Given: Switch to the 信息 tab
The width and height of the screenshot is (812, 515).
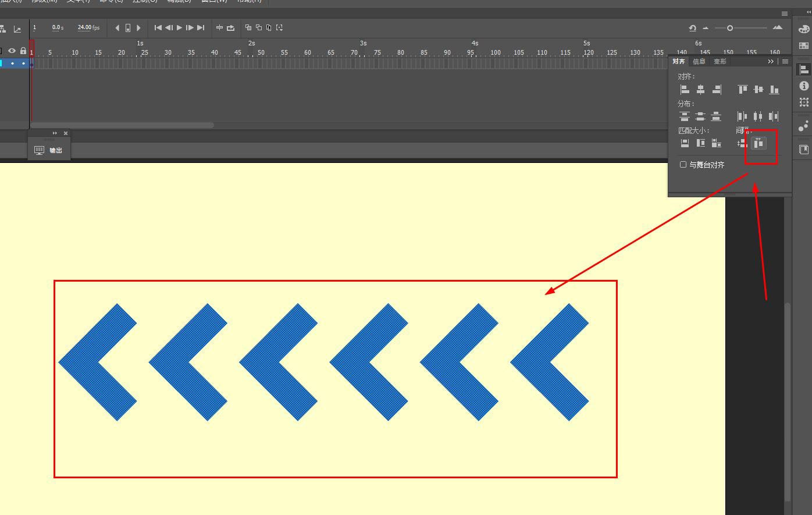Looking at the screenshot, I should click(699, 61).
